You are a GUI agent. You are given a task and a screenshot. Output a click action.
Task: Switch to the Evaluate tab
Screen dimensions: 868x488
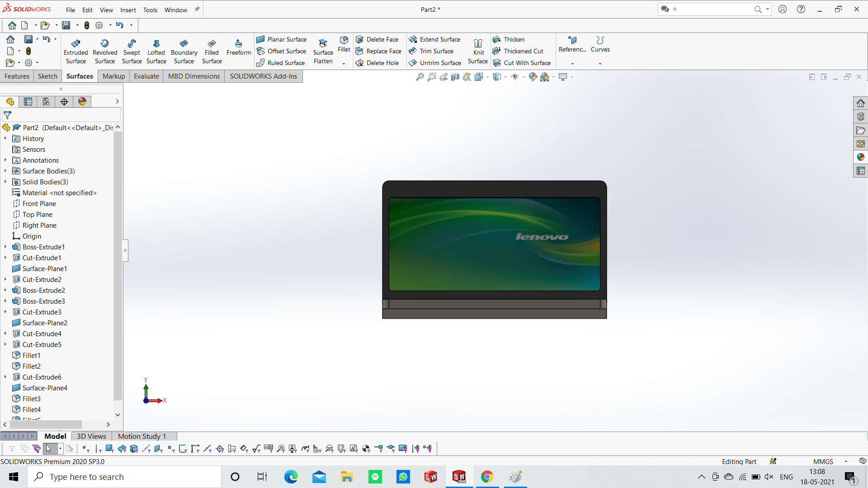[x=146, y=76]
